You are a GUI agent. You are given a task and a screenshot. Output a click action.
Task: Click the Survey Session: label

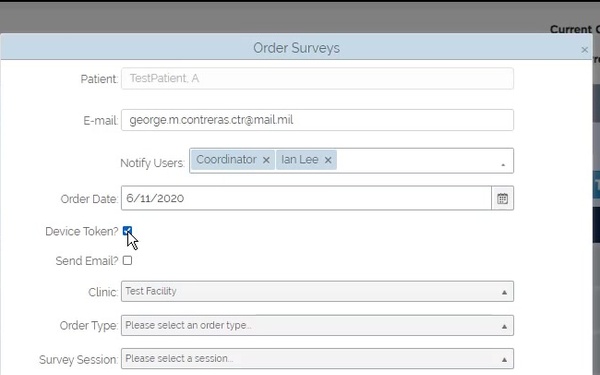coord(79,360)
